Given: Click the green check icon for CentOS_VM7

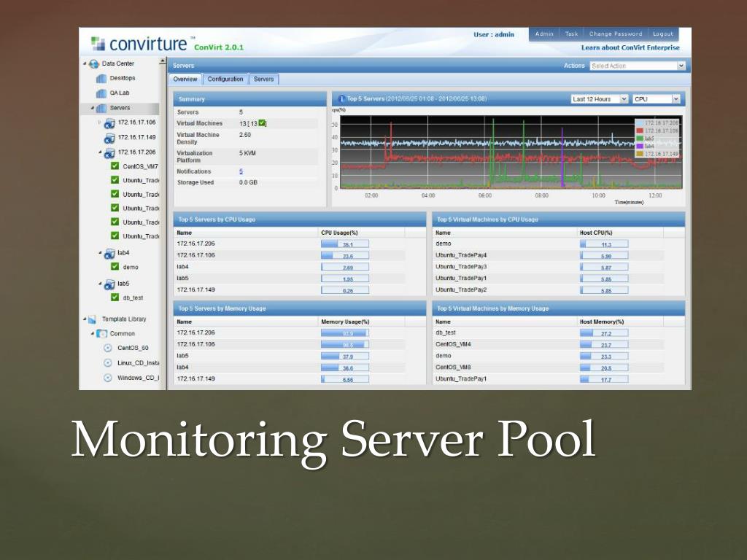Looking at the screenshot, I should (x=115, y=166).
